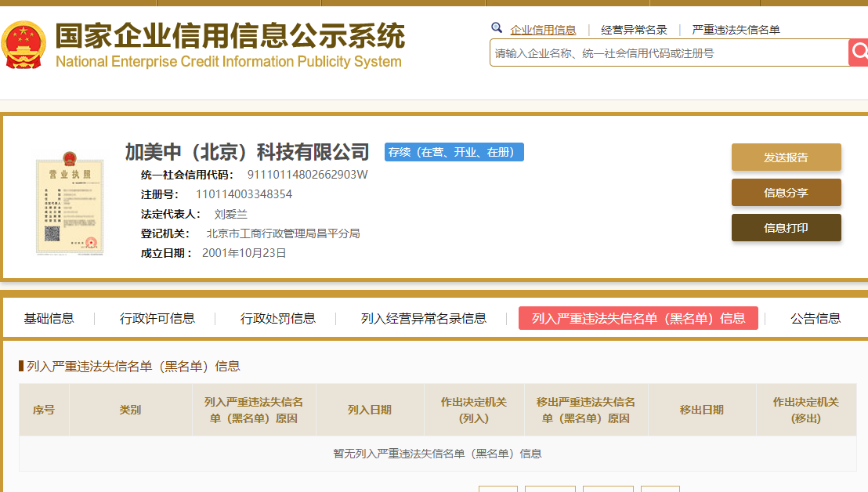The image size is (868, 492).
Task: Click the legal representative name 刘爱兰
Action: click(x=231, y=214)
